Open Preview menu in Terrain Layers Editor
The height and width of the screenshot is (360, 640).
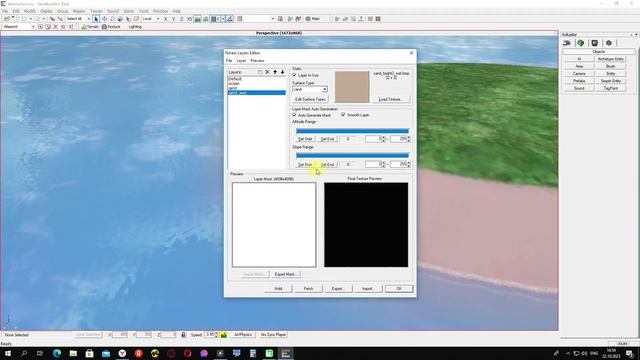click(x=257, y=60)
